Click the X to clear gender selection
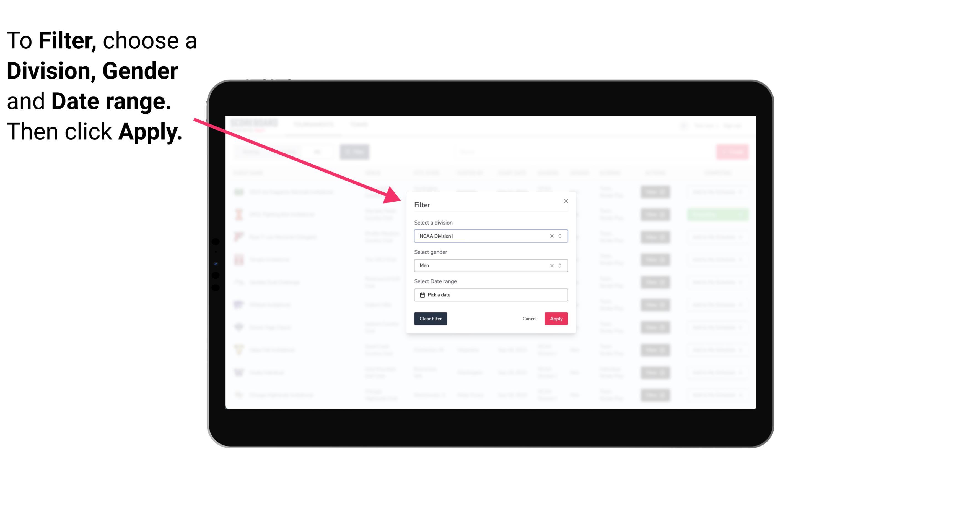 pyautogui.click(x=551, y=265)
